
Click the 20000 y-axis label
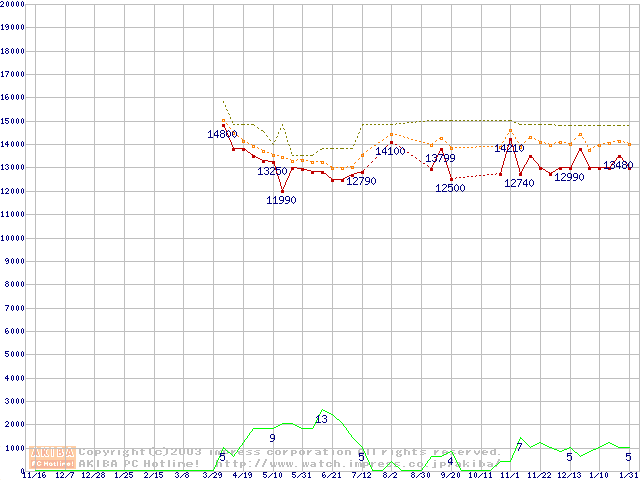12,4
